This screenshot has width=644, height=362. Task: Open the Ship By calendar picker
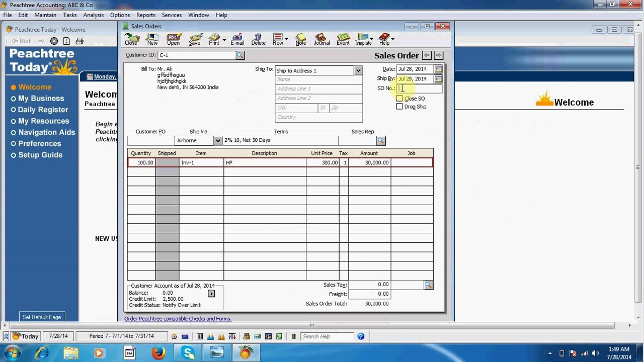click(x=438, y=79)
